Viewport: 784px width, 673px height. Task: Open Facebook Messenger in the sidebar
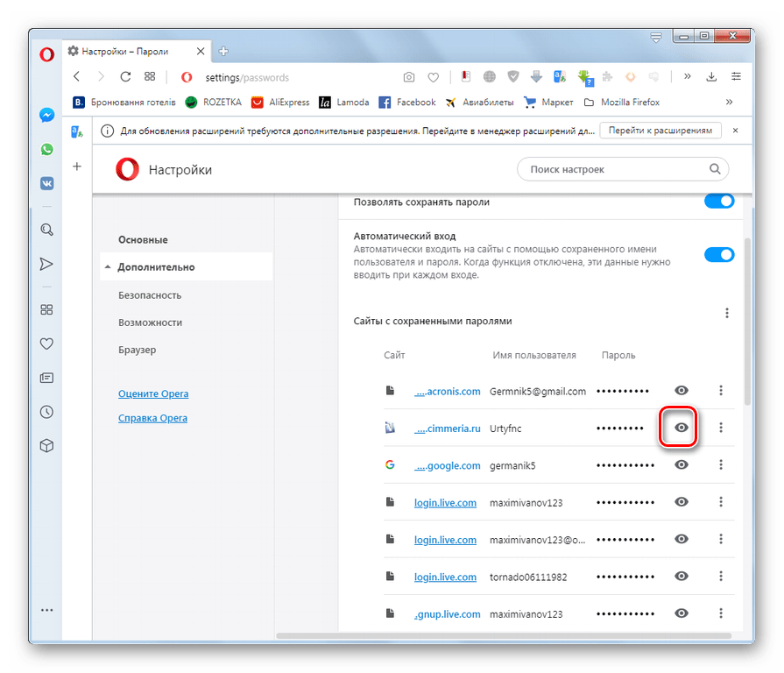[46, 115]
